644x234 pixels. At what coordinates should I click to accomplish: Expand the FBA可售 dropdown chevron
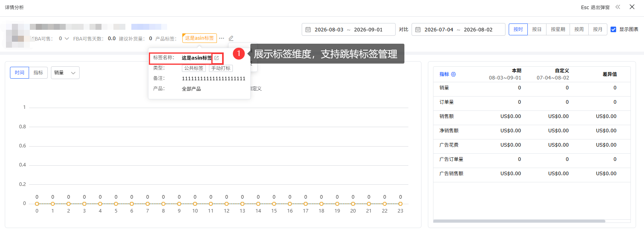pos(67,39)
